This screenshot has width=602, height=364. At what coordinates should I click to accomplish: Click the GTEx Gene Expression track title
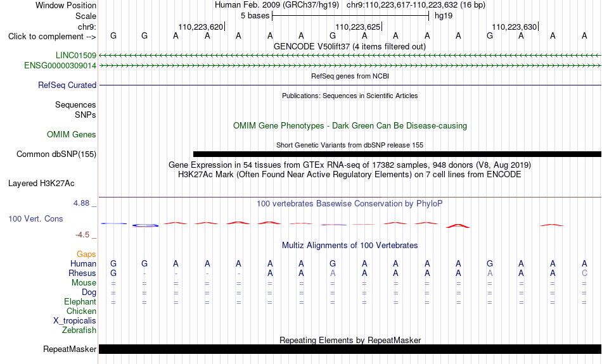pyautogui.click(x=350, y=165)
